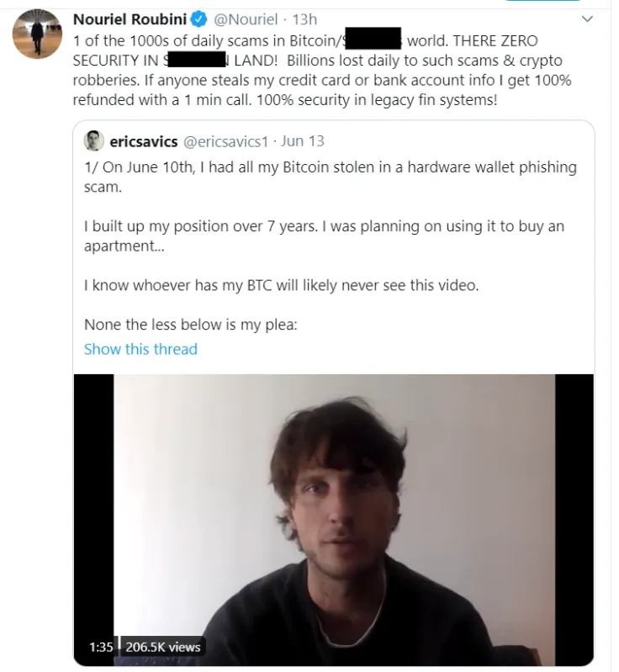
Task: Open the @ericsavics1 handle
Action: [x=226, y=140]
